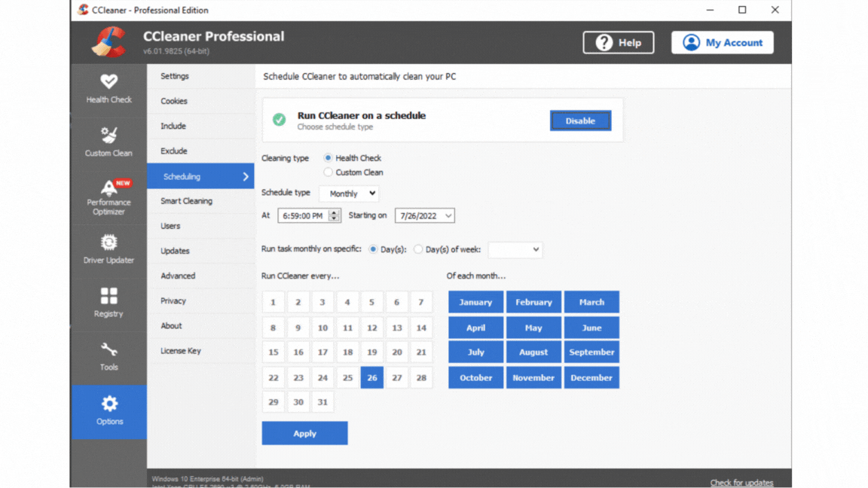Viewport: 868px width, 488px height.
Task: Toggle the September month button
Action: (591, 352)
